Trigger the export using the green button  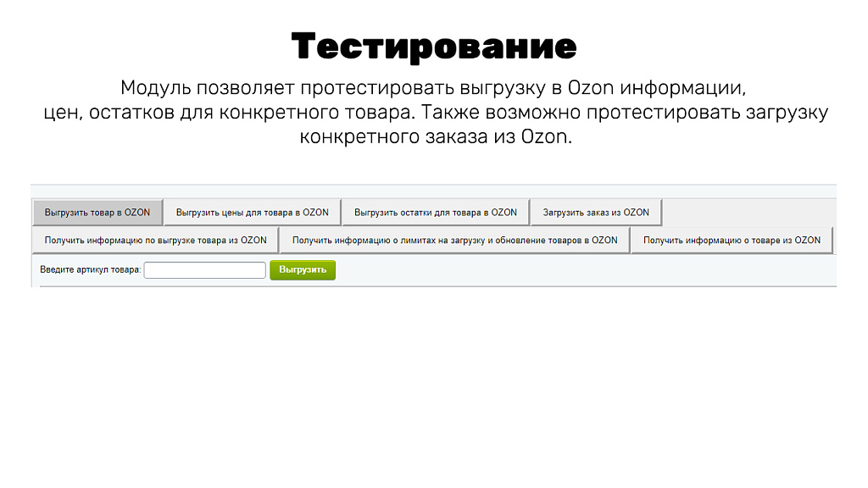click(302, 269)
